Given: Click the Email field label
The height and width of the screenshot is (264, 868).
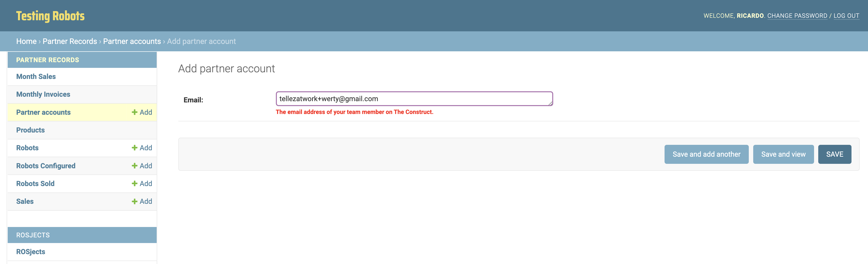Looking at the screenshot, I should coord(193,100).
